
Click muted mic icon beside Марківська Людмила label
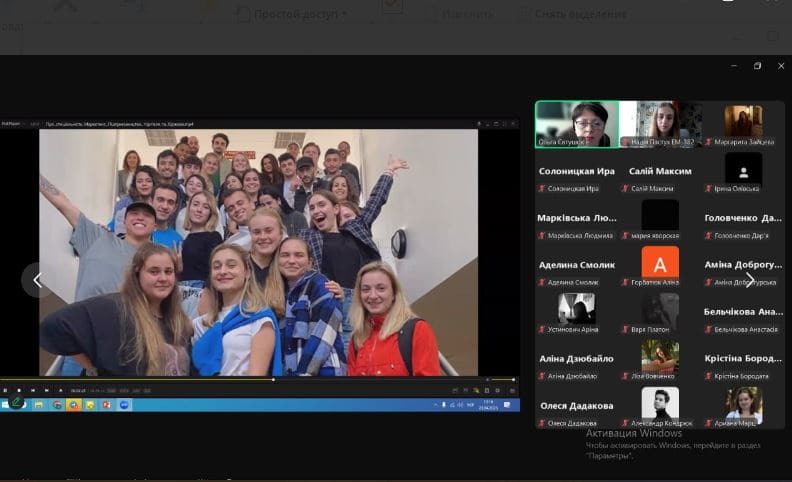click(x=542, y=235)
